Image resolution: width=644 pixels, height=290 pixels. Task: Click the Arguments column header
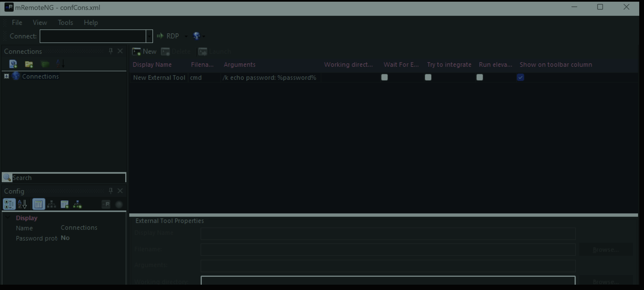[239, 65]
